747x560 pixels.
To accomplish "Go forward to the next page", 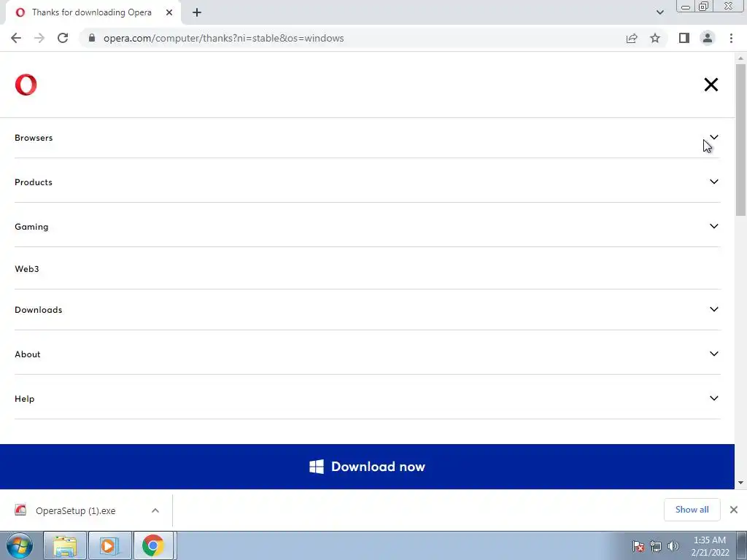I will pos(39,38).
